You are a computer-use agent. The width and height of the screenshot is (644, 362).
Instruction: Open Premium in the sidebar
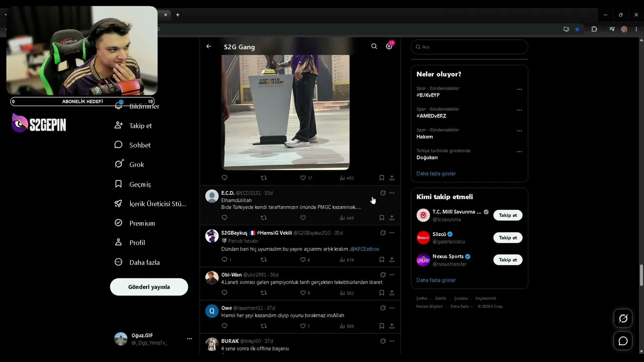[x=135, y=223]
